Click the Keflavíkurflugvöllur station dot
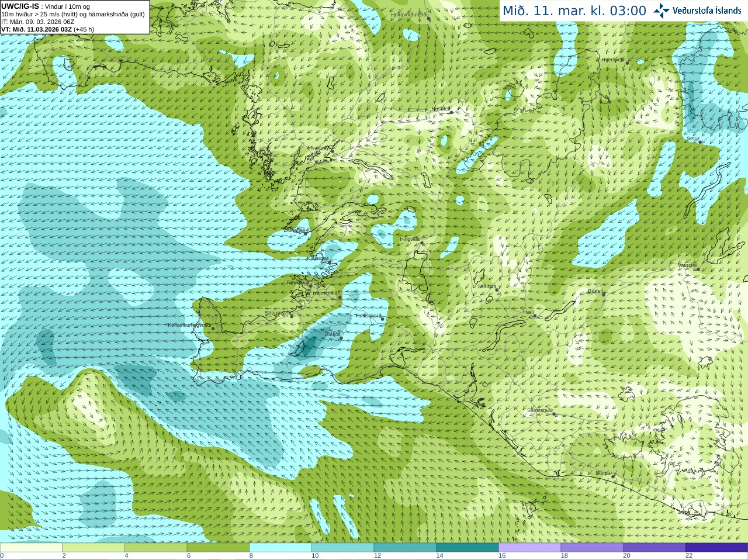748x560 pixels. click(213, 329)
